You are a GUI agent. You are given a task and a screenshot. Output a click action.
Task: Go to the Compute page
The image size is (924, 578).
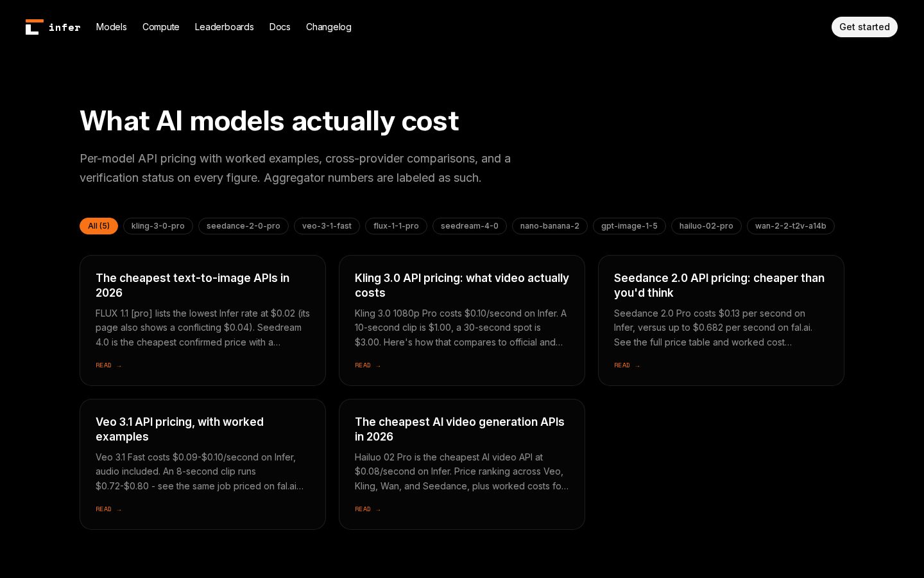(x=161, y=27)
